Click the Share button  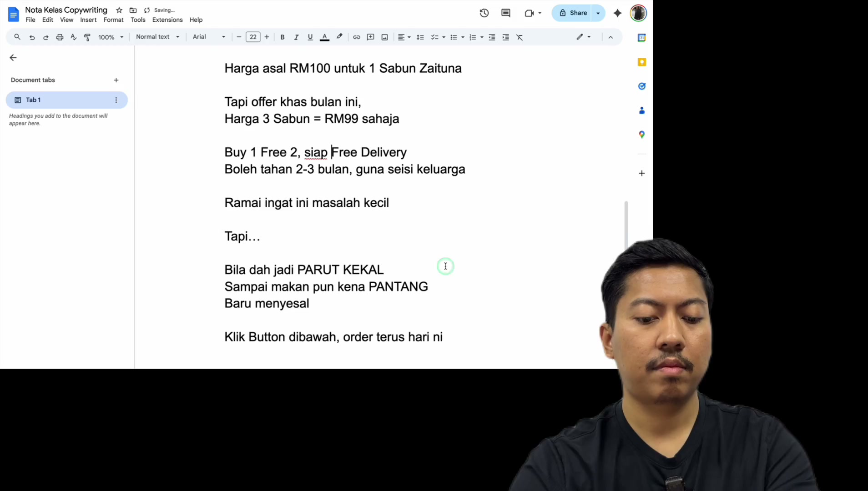[573, 13]
